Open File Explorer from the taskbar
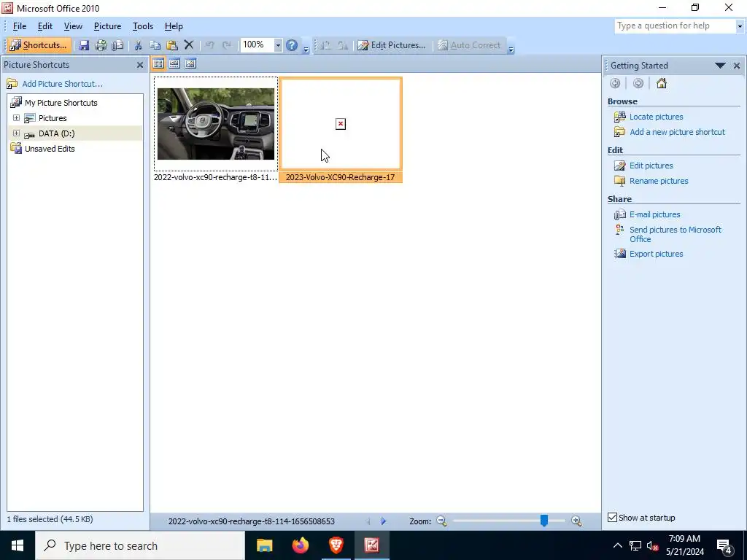The image size is (747, 560). tap(264, 545)
